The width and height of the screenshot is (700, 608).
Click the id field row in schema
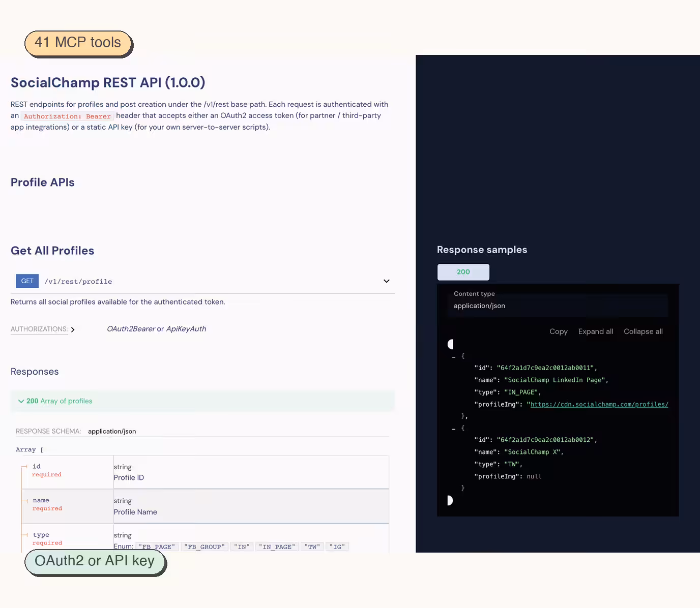pyautogui.click(x=205, y=472)
